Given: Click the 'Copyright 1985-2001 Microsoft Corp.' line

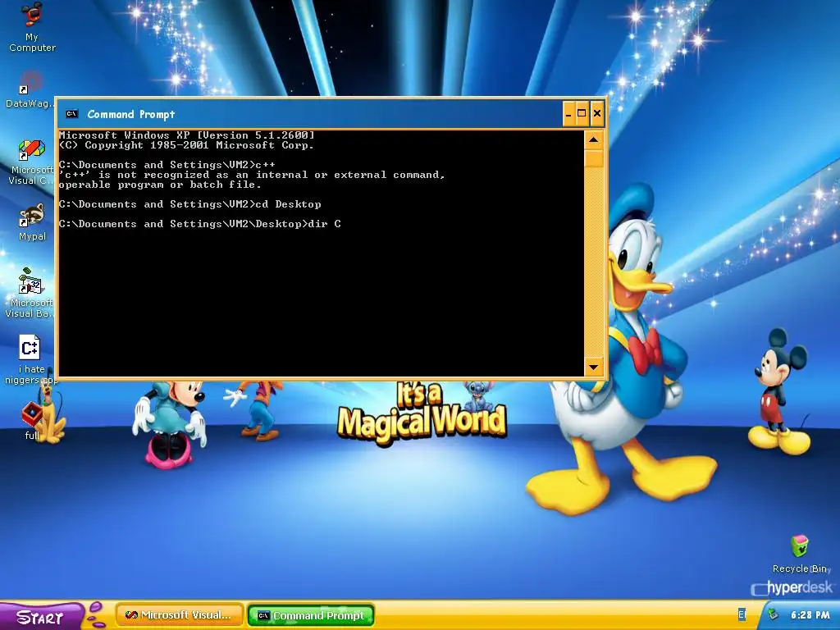Looking at the screenshot, I should coord(186,145).
